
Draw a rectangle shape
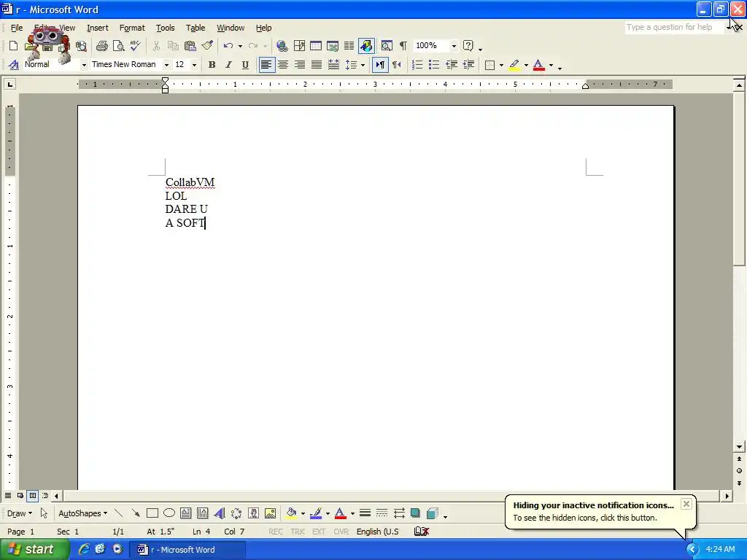click(x=152, y=513)
